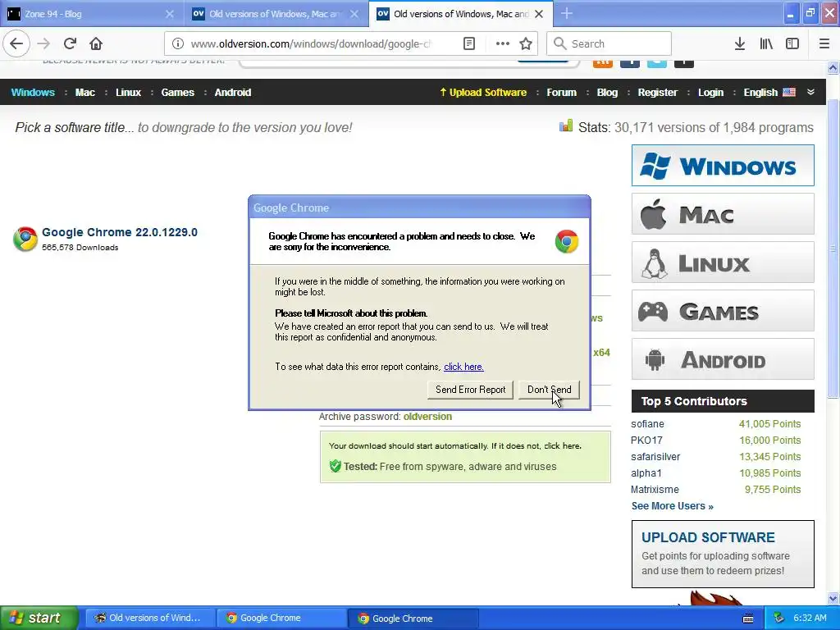Open the Android platform banner
The image size is (840, 630).
(723, 359)
